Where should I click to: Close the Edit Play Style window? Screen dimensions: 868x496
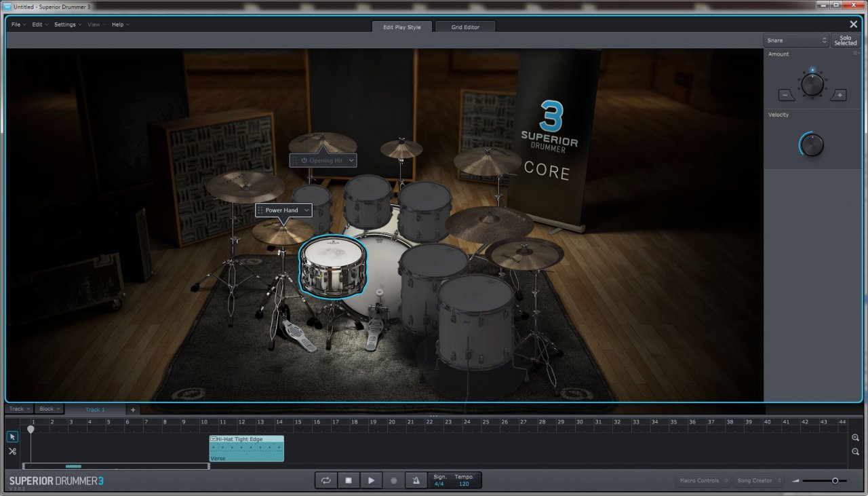point(853,24)
